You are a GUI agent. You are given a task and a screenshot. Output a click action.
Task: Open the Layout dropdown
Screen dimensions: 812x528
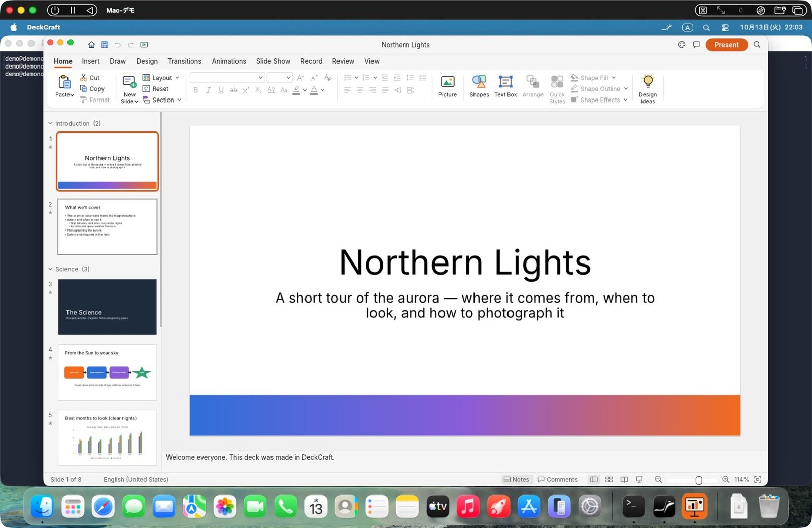(161, 78)
